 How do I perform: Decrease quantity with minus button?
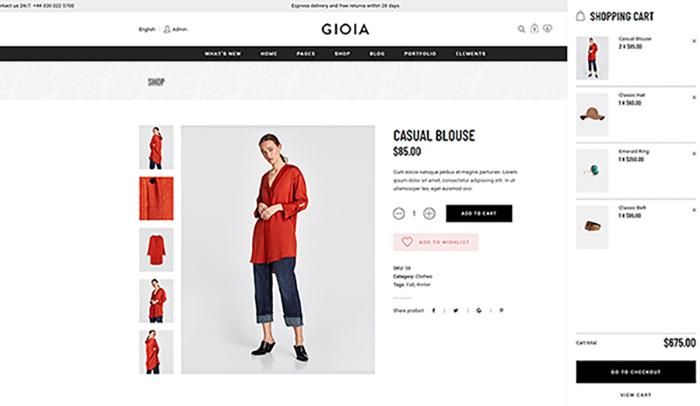(399, 213)
